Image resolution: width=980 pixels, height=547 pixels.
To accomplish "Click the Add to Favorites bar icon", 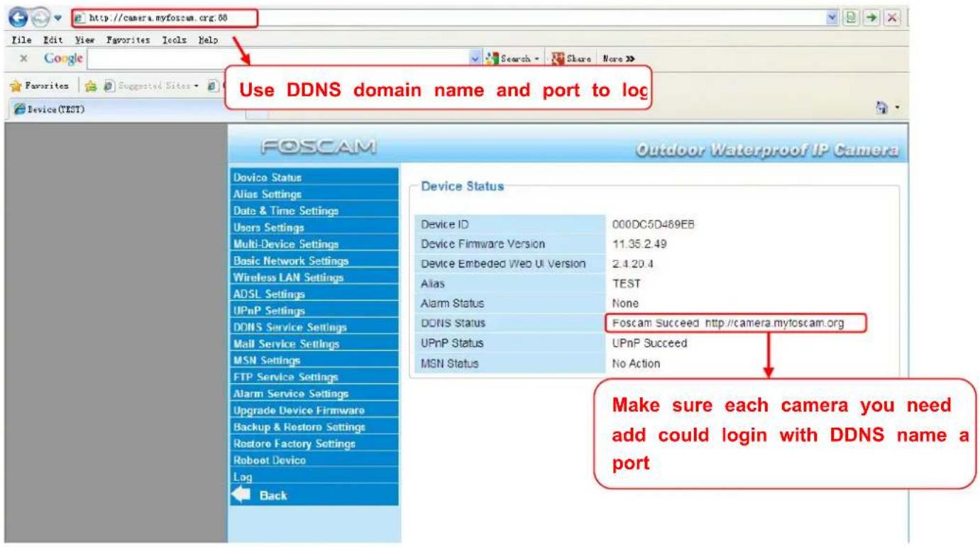I will (x=91, y=87).
